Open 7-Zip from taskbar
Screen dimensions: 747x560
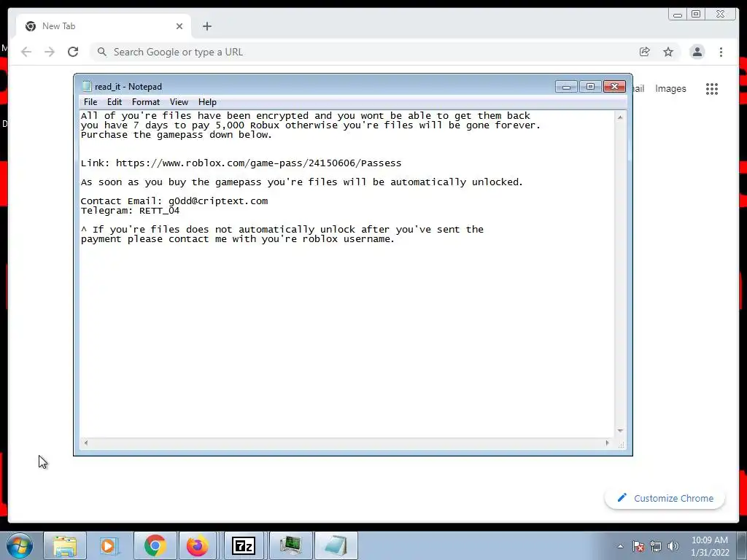[244, 545]
